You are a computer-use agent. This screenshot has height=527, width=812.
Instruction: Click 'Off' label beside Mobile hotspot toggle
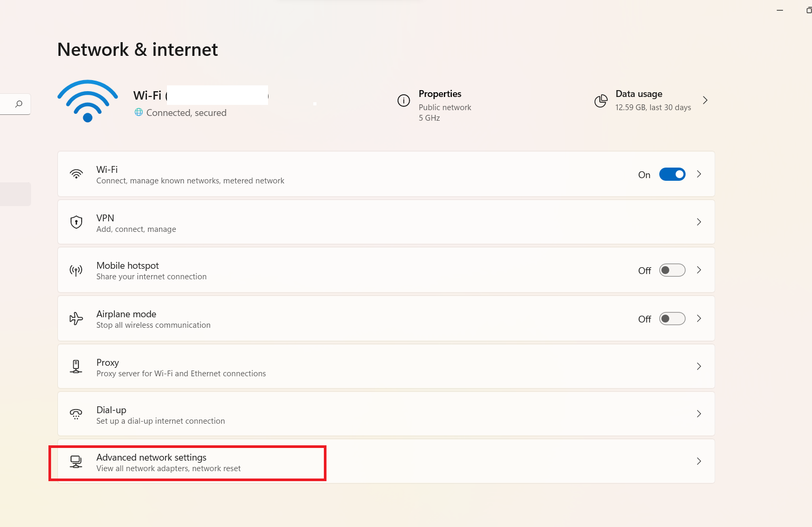pos(645,271)
